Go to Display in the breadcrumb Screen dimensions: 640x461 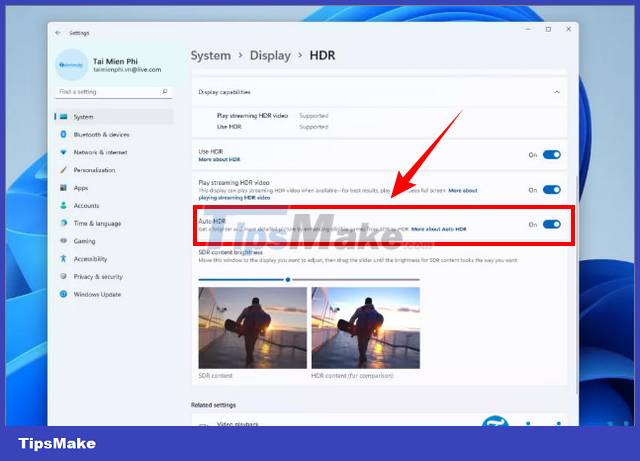[x=270, y=56]
